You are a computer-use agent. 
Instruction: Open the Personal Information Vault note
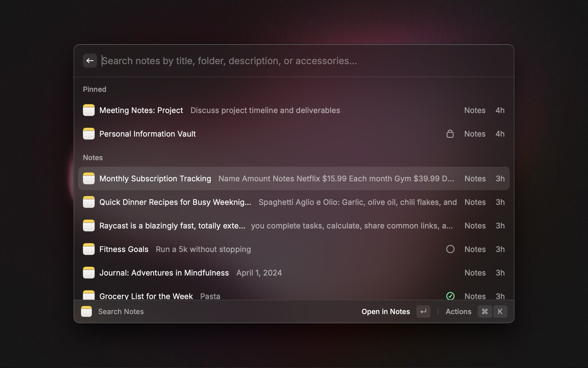[x=148, y=134]
